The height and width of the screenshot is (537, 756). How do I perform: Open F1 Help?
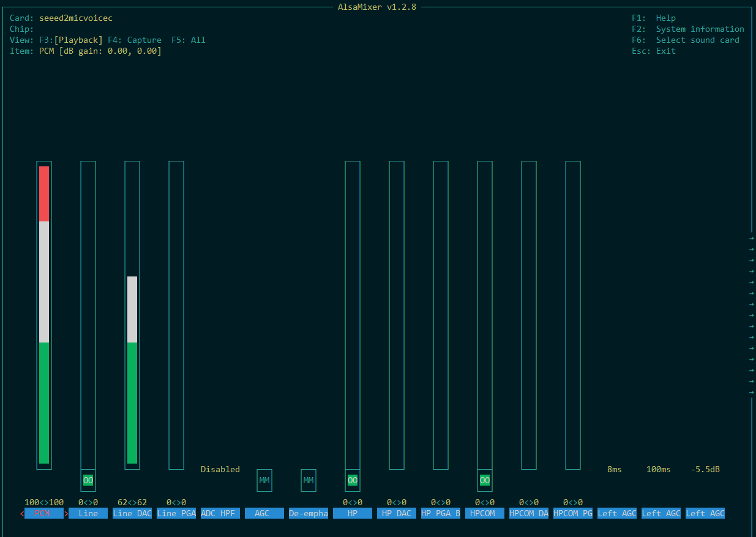pyautogui.click(x=654, y=18)
